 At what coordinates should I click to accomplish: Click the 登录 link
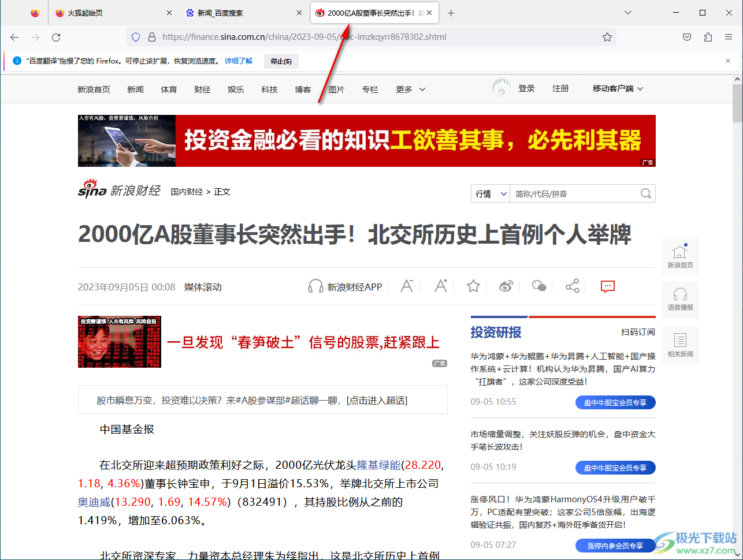(526, 88)
